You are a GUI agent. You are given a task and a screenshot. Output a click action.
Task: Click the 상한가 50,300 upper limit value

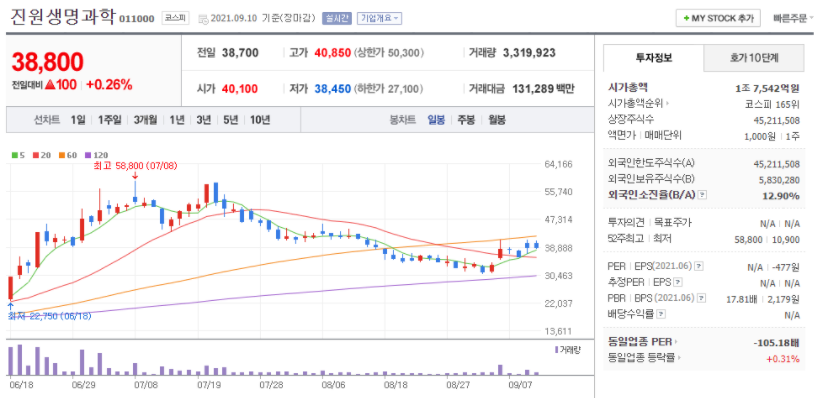tap(389, 53)
